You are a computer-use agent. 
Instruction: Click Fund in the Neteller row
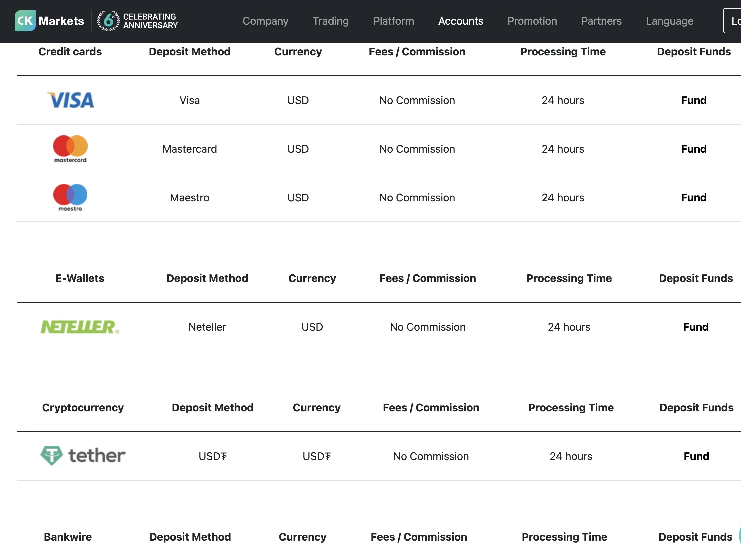point(695,327)
